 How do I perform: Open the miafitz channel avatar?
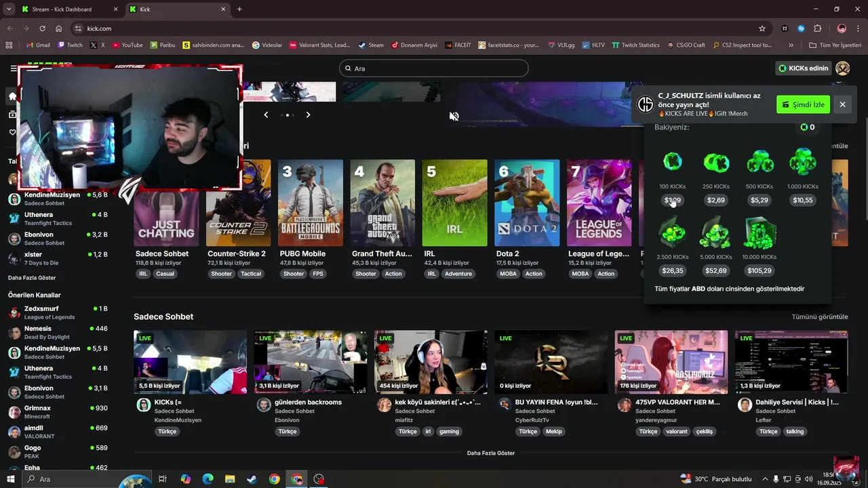click(x=384, y=405)
